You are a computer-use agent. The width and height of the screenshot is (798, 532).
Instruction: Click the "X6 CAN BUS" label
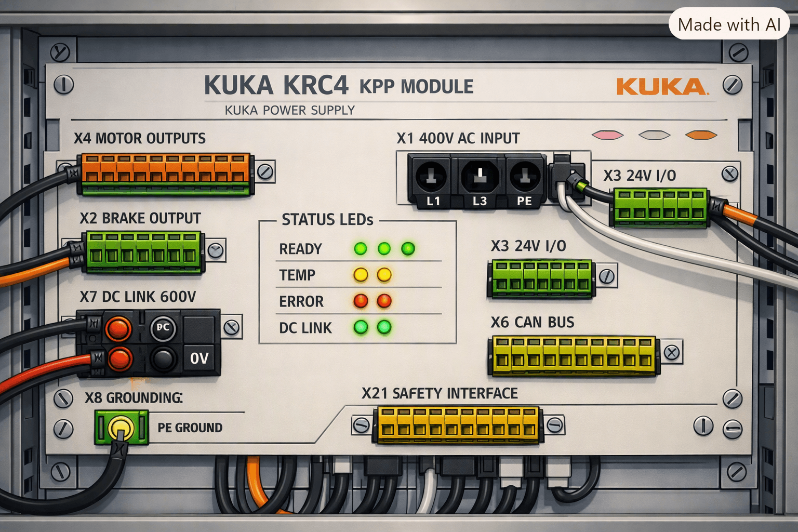[533, 322]
